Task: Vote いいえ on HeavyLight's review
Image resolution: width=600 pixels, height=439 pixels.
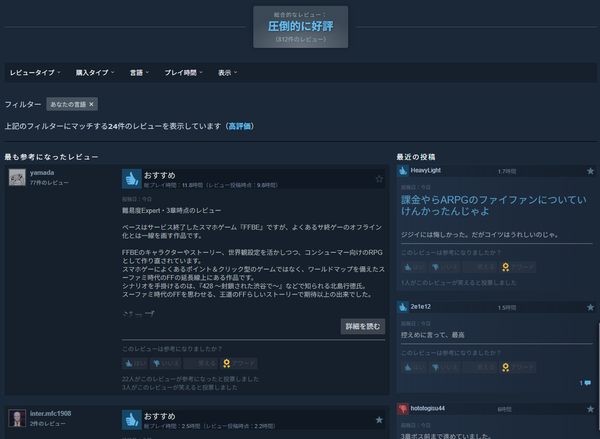Action: (444, 267)
